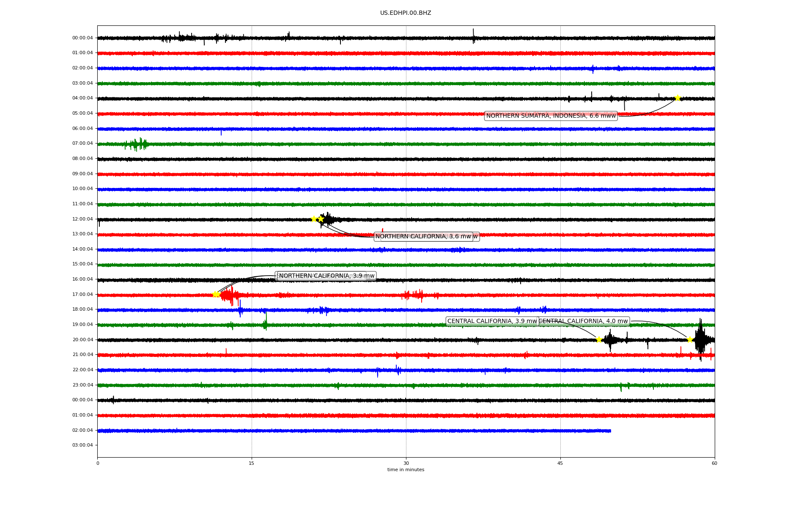This screenshot has width=812, height=508.
Task: Click the star marker for the Central California 3.9 event
Action: 599,340
